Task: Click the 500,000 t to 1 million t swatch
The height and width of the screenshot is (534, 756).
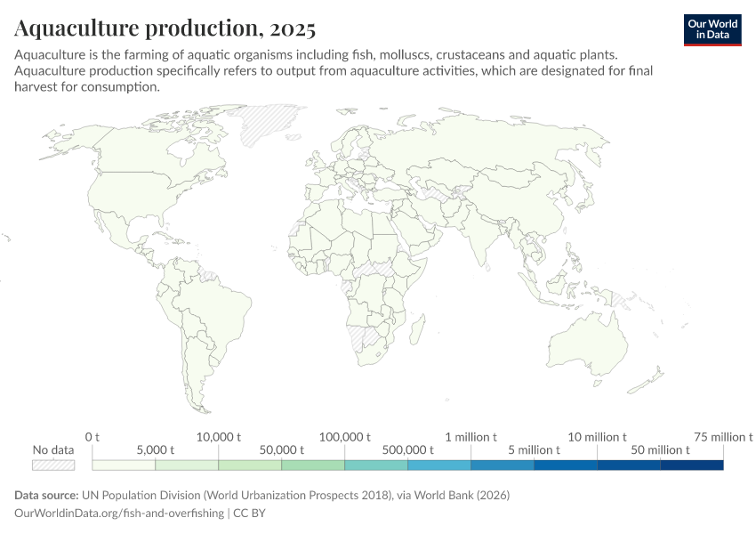Action: [439, 465]
